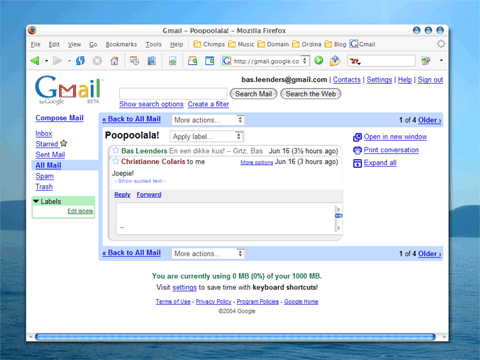Open the Starred link

[x=47, y=144]
